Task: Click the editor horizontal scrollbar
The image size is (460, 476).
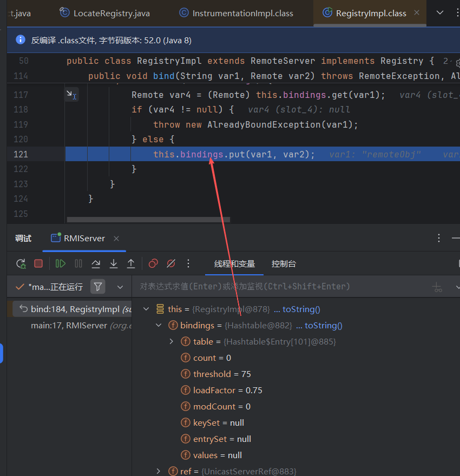Action: pyautogui.click(x=148, y=220)
